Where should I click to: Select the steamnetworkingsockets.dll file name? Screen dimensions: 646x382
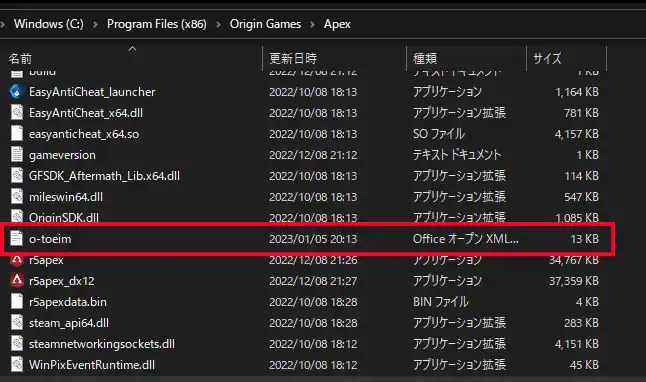(x=102, y=344)
